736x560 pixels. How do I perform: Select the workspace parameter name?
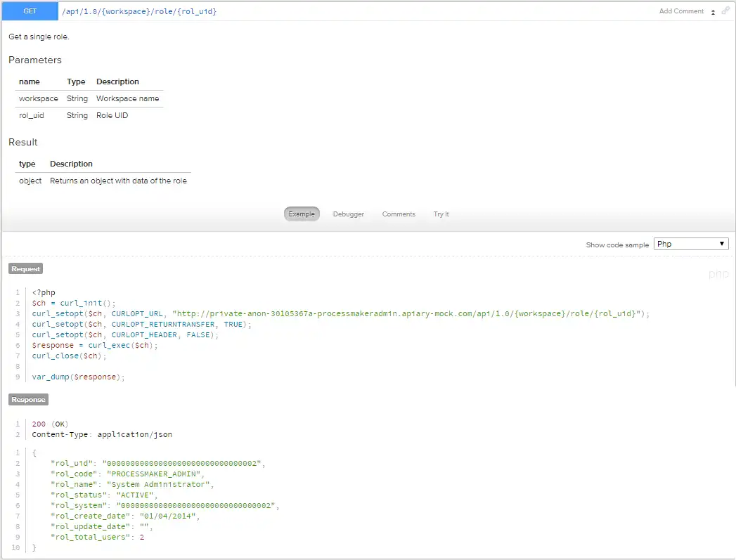38,98
